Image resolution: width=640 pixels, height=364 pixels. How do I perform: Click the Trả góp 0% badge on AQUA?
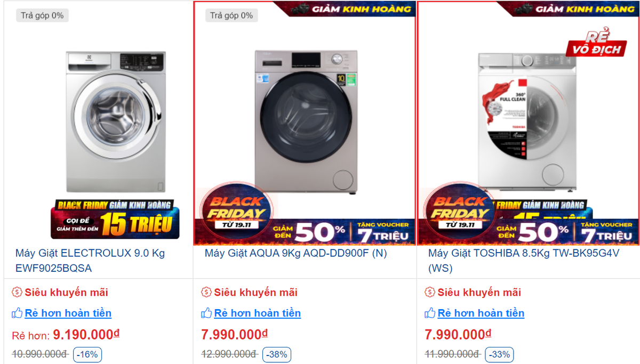tap(231, 15)
